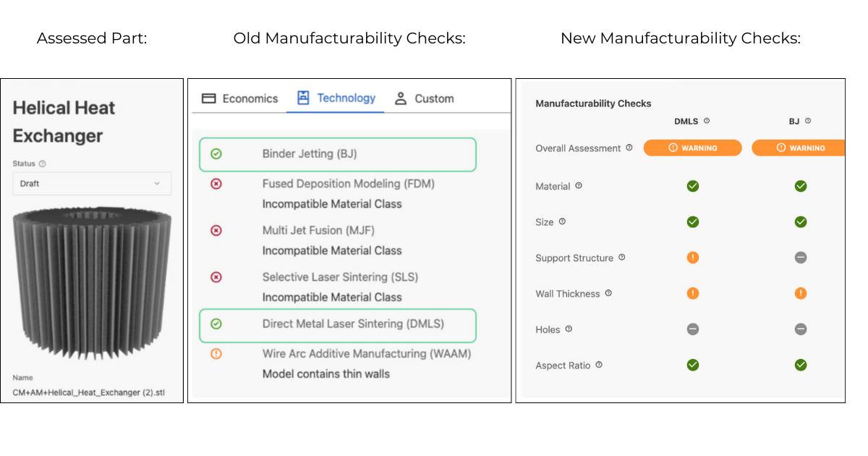Click the BJ column help icon
The image size is (868, 456).
point(808,121)
